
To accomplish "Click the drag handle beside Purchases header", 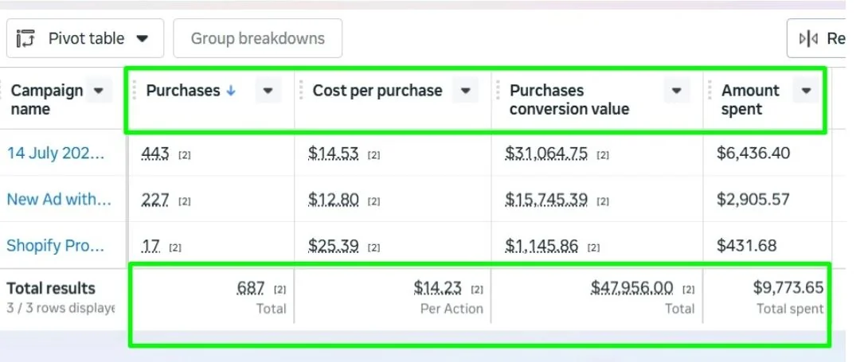I will [134, 90].
